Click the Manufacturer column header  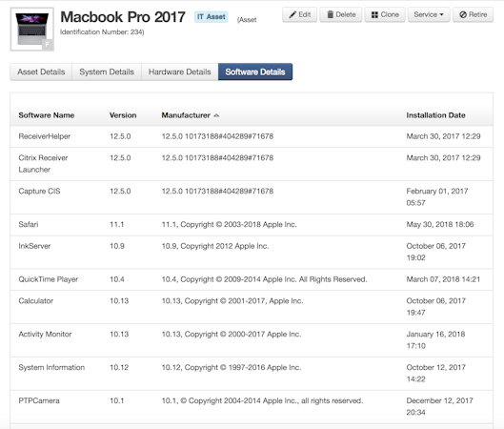pos(186,115)
